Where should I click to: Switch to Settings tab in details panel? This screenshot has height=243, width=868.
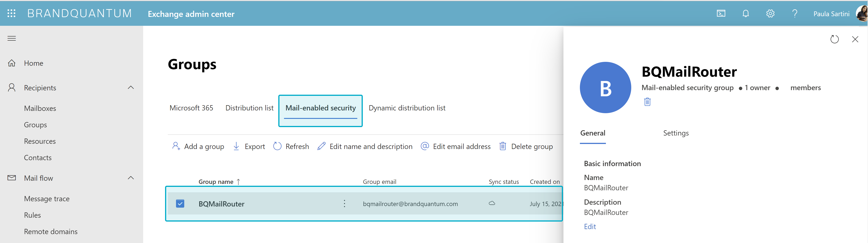[x=676, y=133]
